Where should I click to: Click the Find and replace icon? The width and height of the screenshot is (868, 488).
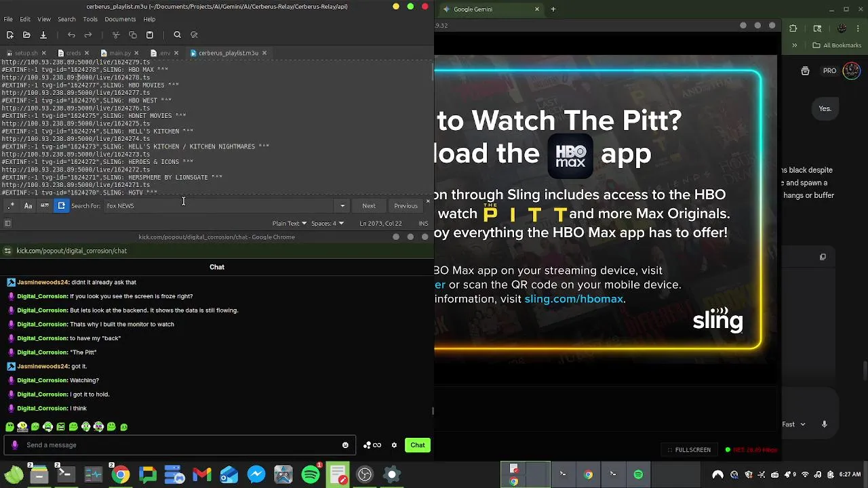(194, 35)
